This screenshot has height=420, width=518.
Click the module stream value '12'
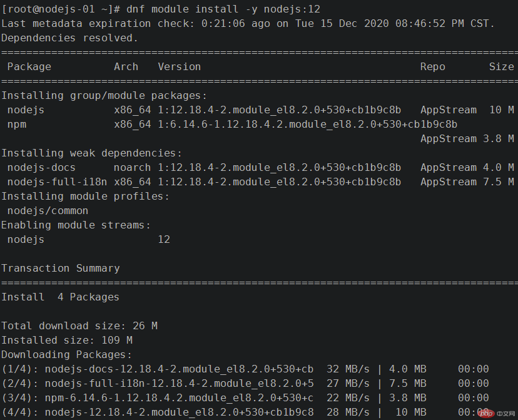tap(164, 240)
